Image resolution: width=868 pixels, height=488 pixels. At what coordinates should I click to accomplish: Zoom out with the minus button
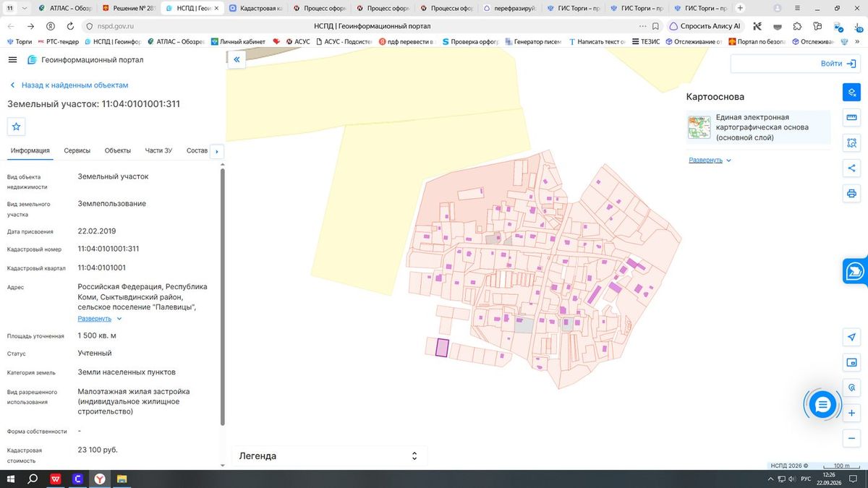pyautogui.click(x=851, y=438)
